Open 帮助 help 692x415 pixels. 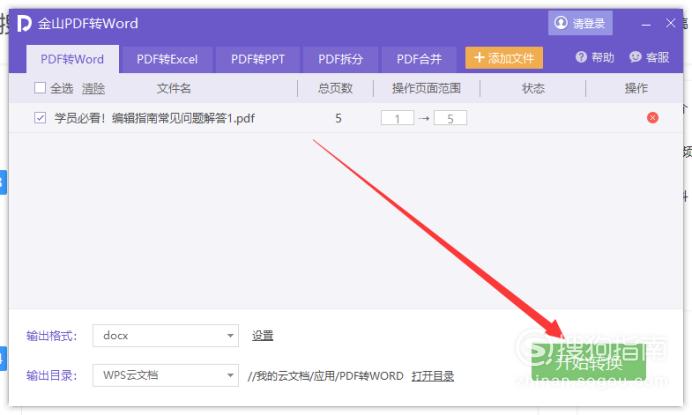594,57
